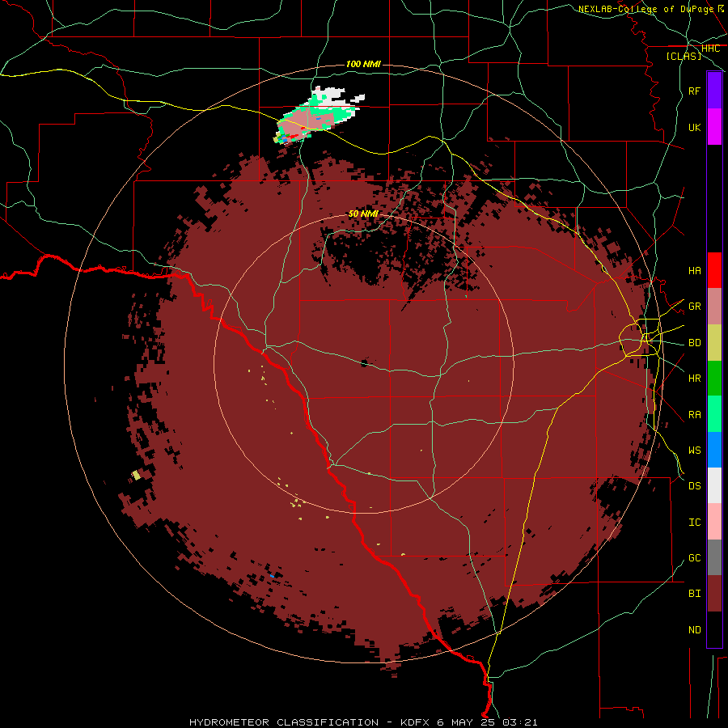728x728 pixels.
Task: Click the magenta UK legend color swatch
Action: coord(714,127)
